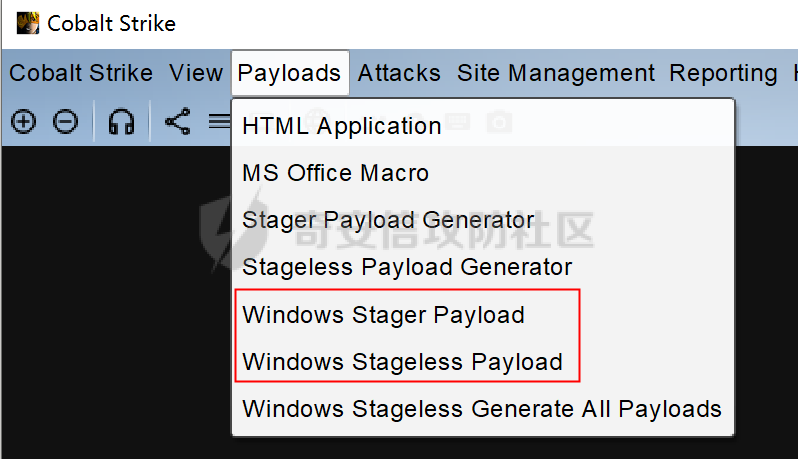This screenshot has width=798, height=459.
Task: Click the minus-circle disconnect icon in toolbar
Action: coord(65,122)
